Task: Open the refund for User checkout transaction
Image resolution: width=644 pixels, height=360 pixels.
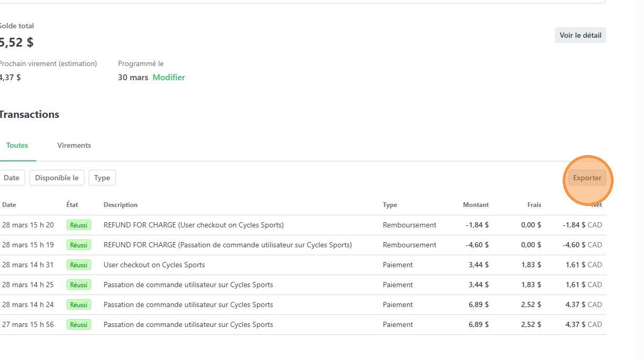Action: point(194,225)
